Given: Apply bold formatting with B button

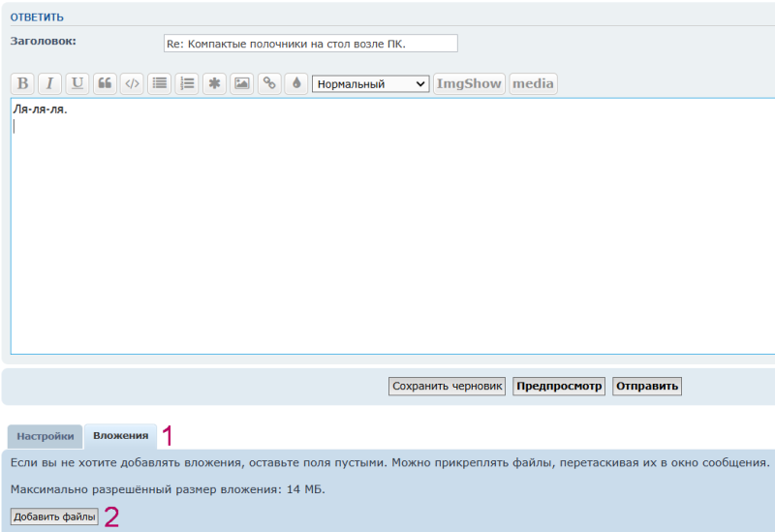Looking at the screenshot, I should click(22, 83).
